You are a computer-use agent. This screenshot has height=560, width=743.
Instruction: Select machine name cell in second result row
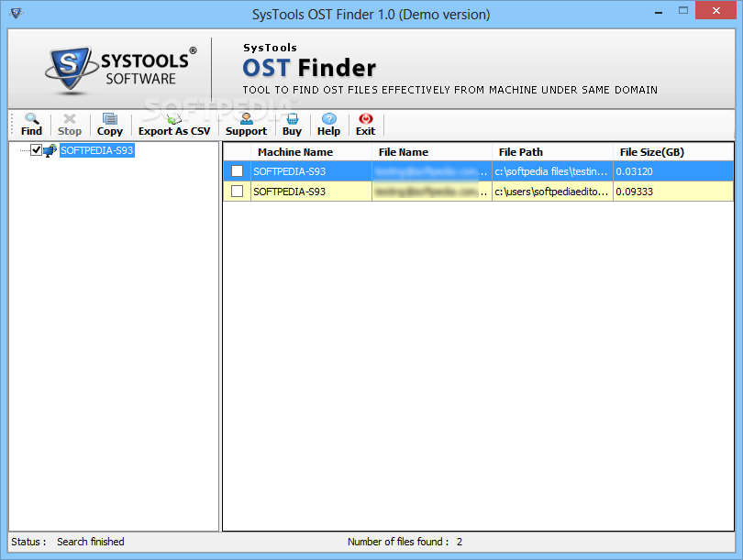click(x=311, y=192)
